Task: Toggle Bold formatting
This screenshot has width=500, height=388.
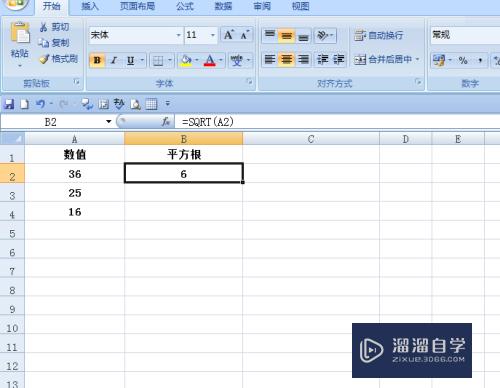Action: click(x=97, y=61)
